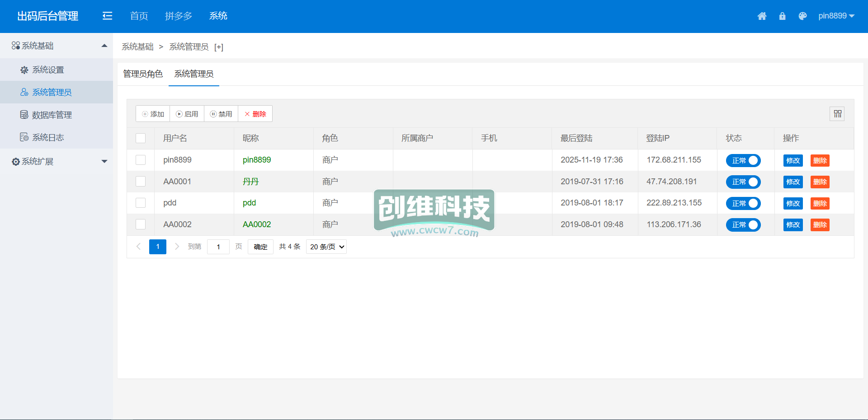Click the page number input field

tap(218, 247)
